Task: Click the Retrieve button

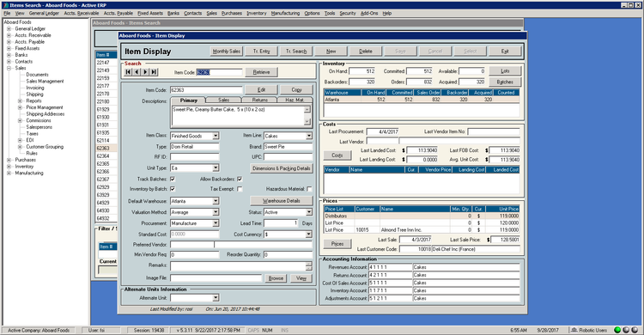Action: coord(261,72)
